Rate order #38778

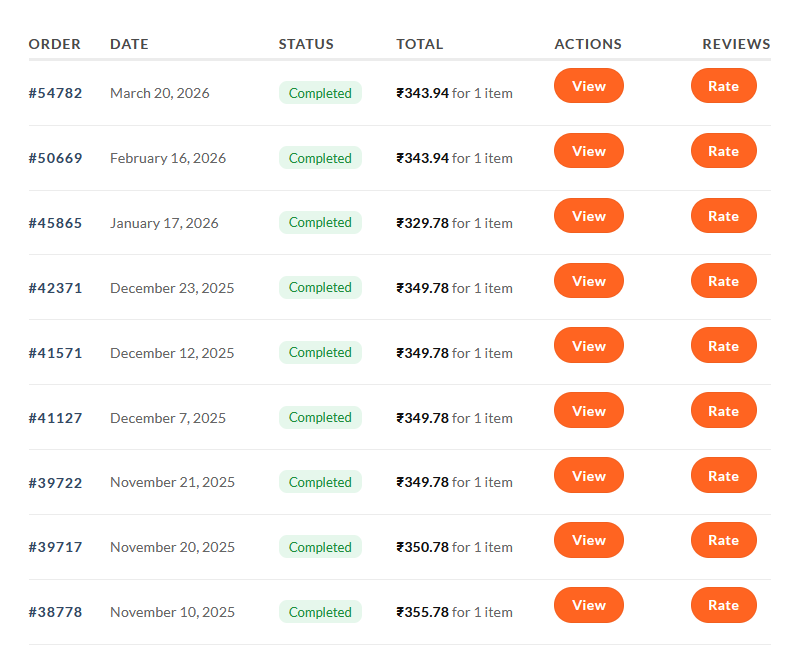coord(723,605)
